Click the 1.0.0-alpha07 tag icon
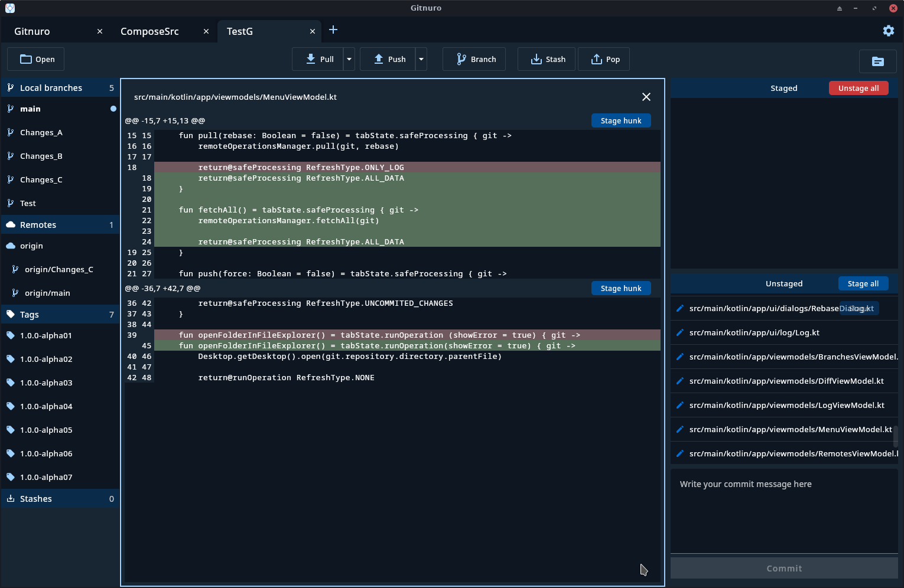This screenshot has height=588, width=904. click(x=11, y=477)
